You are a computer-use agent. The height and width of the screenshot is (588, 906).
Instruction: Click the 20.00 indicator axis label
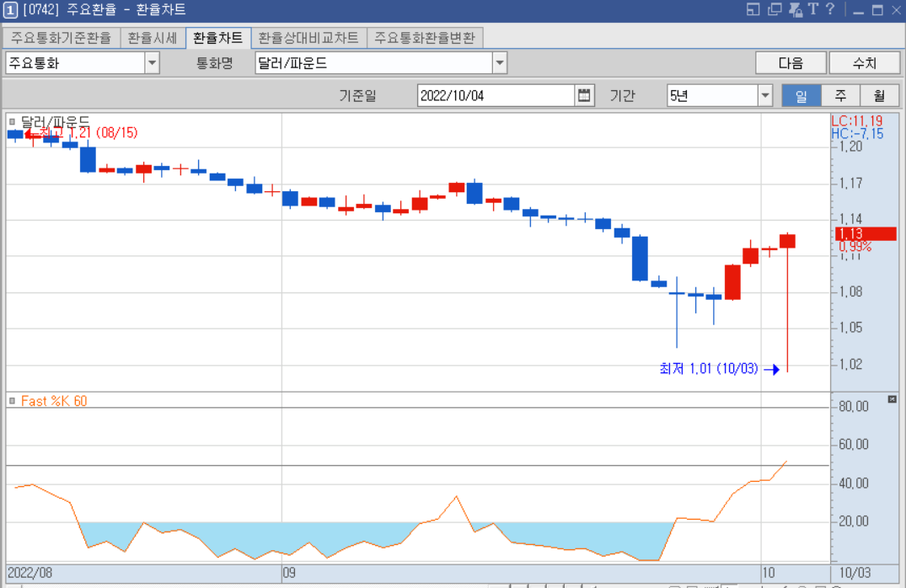[854, 521]
